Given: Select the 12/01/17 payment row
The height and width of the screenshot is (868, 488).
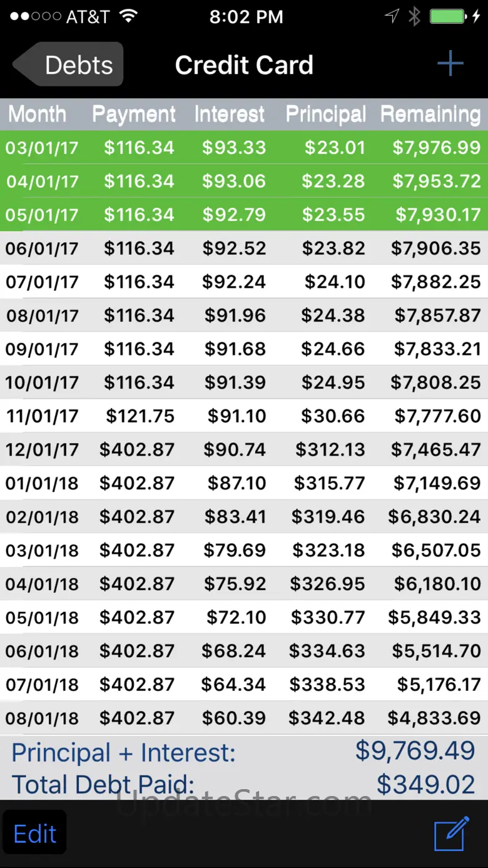Looking at the screenshot, I should click(244, 449).
